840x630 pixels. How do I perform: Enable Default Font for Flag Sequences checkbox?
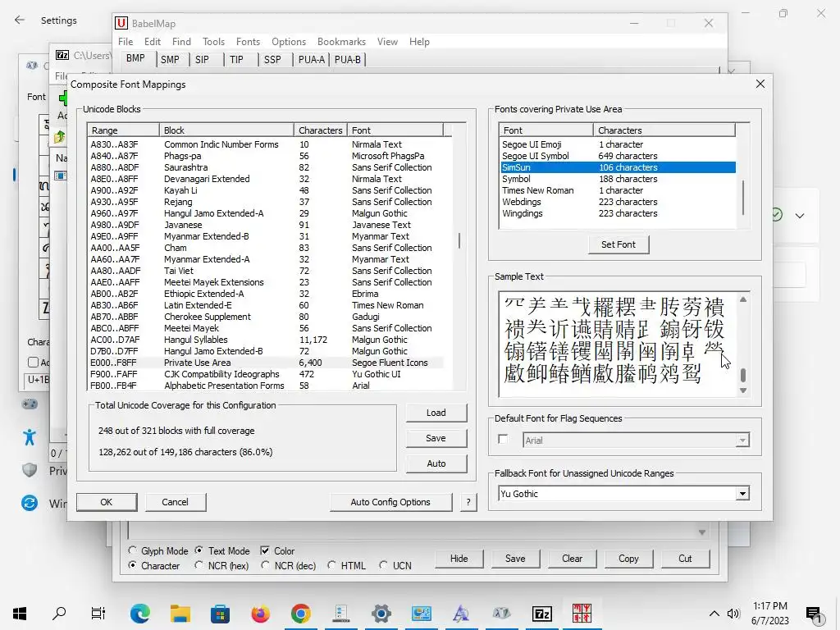(503, 440)
